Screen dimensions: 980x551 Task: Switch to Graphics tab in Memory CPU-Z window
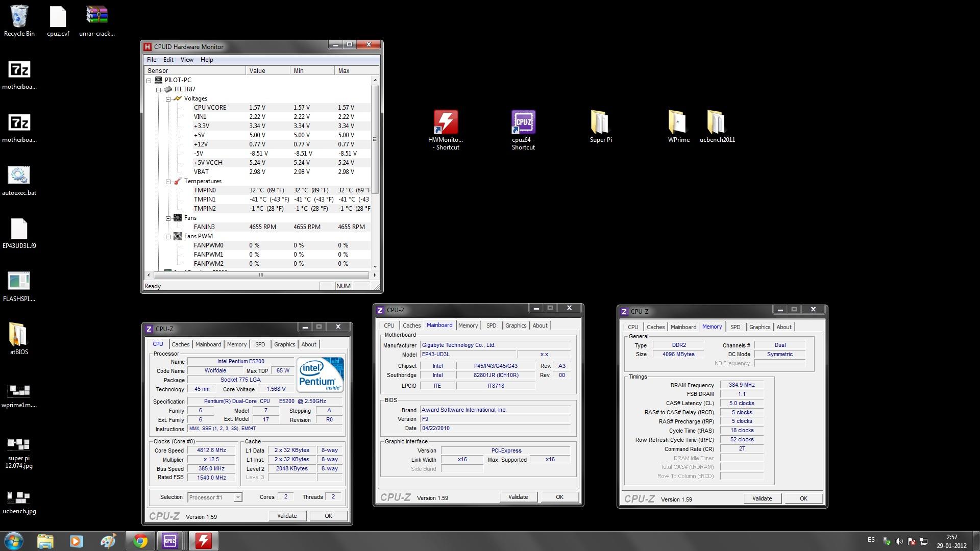(759, 327)
